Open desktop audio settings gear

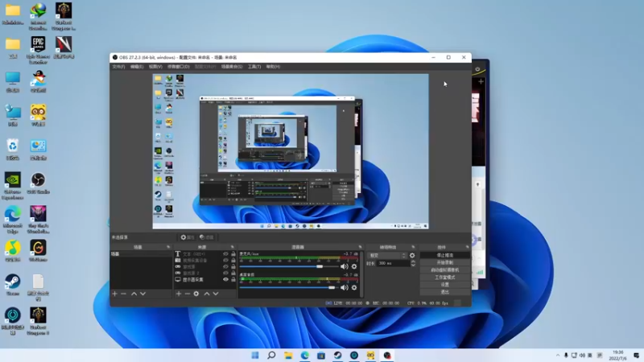pyautogui.click(x=354, y=288)
